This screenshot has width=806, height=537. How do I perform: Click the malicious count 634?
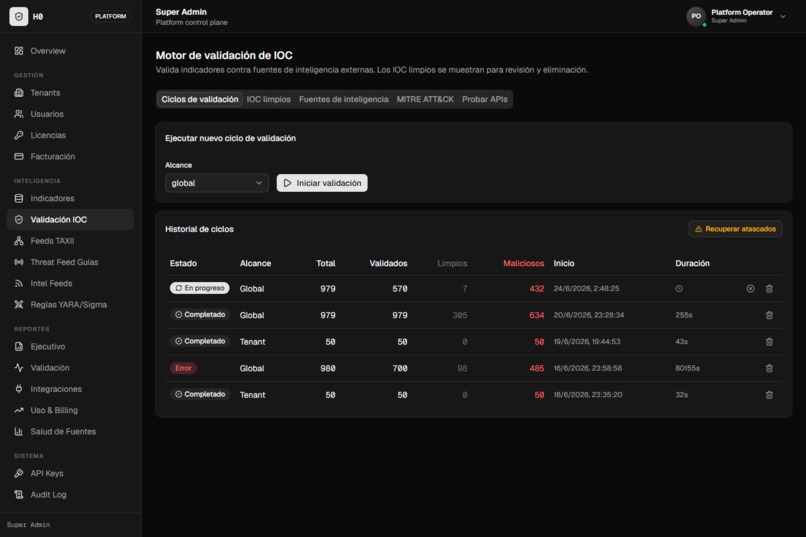pos(536,315)
